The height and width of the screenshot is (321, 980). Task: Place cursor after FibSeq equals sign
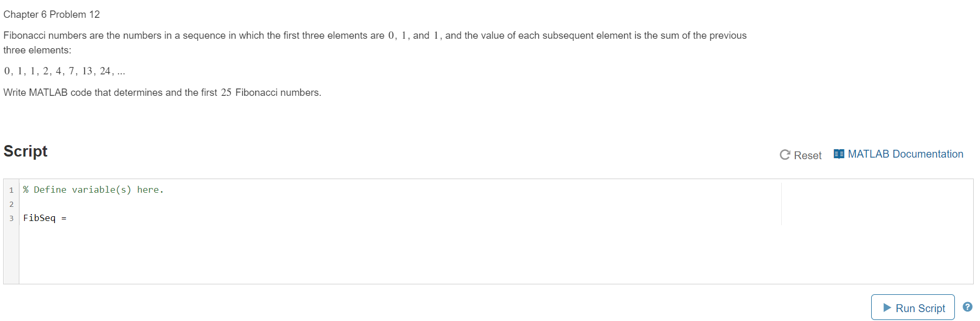click(x=69, y=218)
